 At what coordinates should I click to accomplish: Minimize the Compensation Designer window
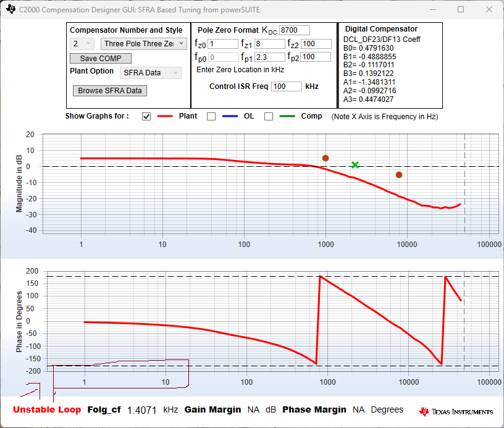[x=433, y=9]
